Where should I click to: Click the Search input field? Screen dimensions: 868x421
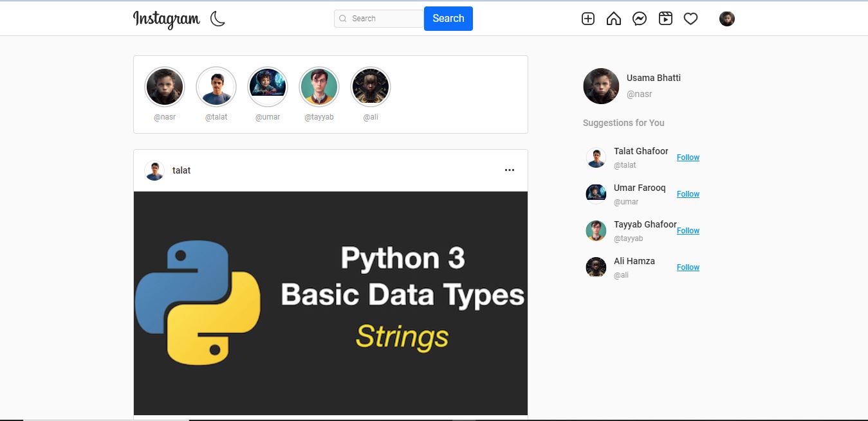379,19
